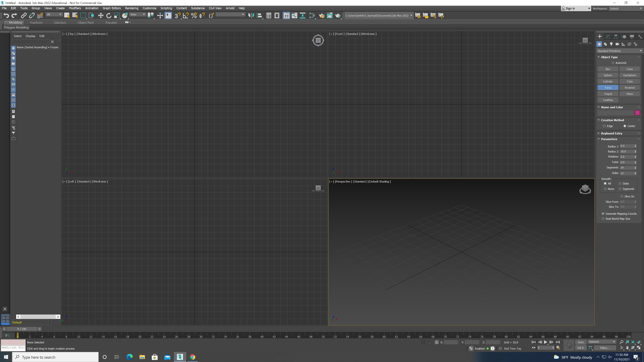
Task: Switch to the Freeform ribbon tab
Action: 36,22
